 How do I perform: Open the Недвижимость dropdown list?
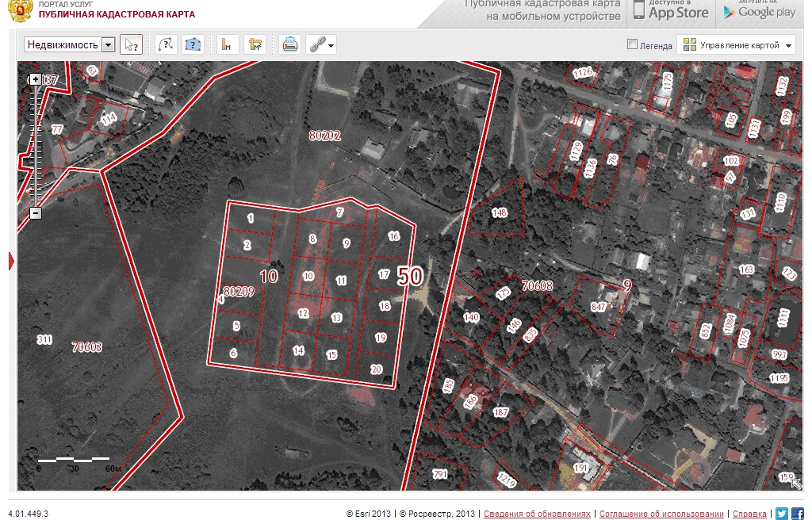pos(70,44)
